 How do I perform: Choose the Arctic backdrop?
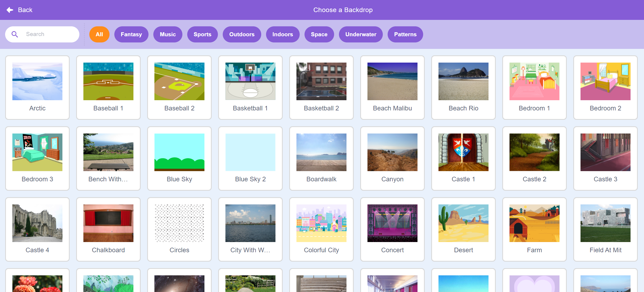pos(37,88)
